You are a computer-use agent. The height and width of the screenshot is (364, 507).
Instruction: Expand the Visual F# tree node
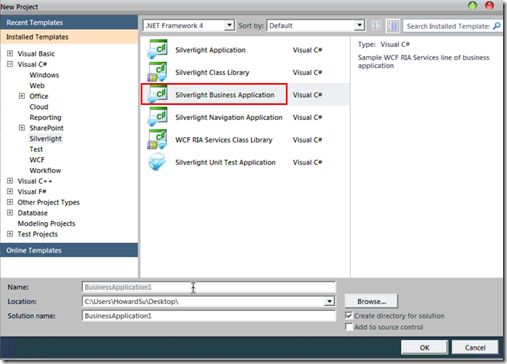pyautogui.click(x=10, y=192)
